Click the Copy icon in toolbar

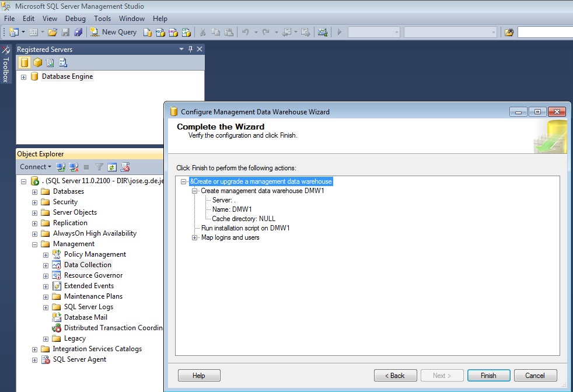216,32
